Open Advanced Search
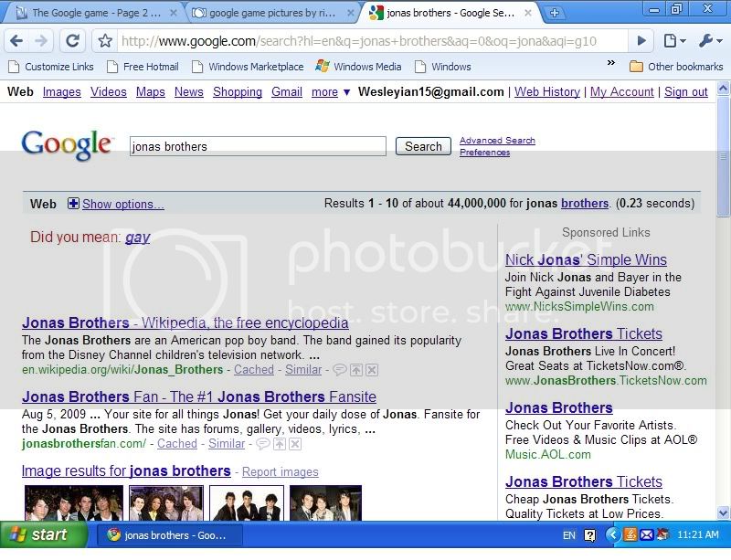The width and height of the screenshot is (731, 560). pyautogui.click(x=497, y=141)
